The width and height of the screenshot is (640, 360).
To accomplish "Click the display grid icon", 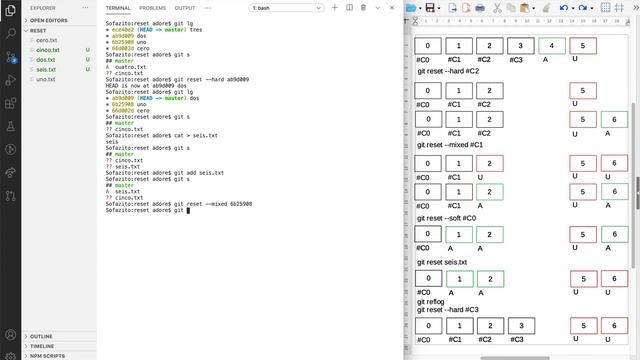I will (606, 8).
